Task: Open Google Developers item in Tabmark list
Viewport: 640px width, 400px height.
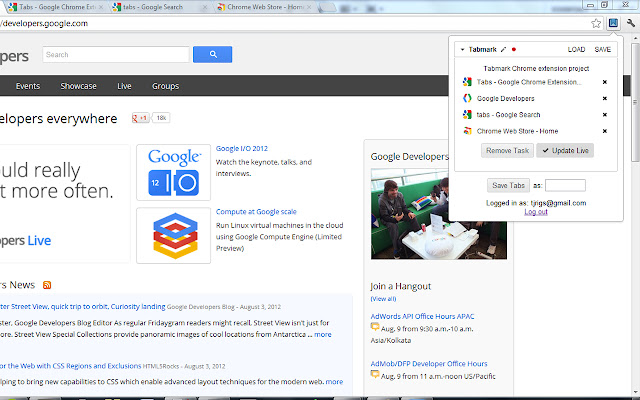Action: point(505,98)
